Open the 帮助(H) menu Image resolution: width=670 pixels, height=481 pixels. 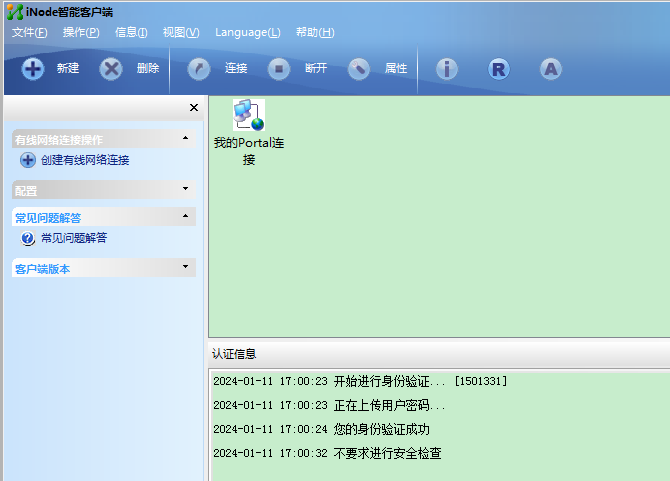click(315, 32)
